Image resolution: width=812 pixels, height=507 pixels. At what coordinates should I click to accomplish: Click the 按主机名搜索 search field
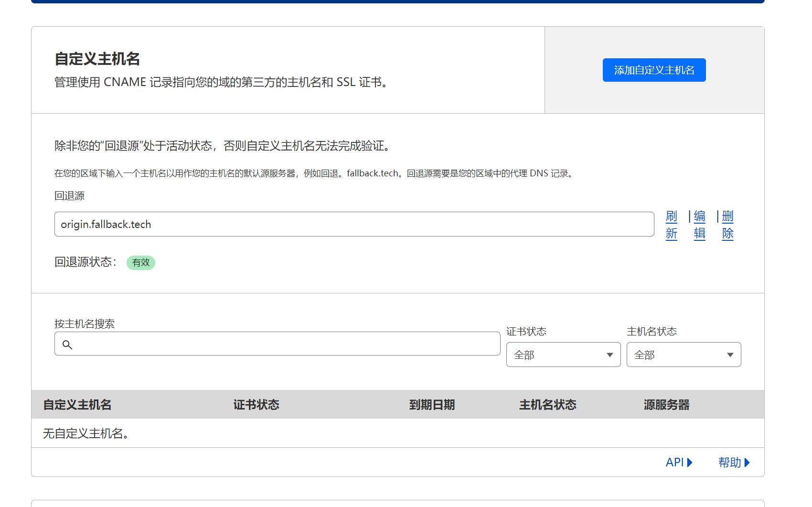click(277, 344)
